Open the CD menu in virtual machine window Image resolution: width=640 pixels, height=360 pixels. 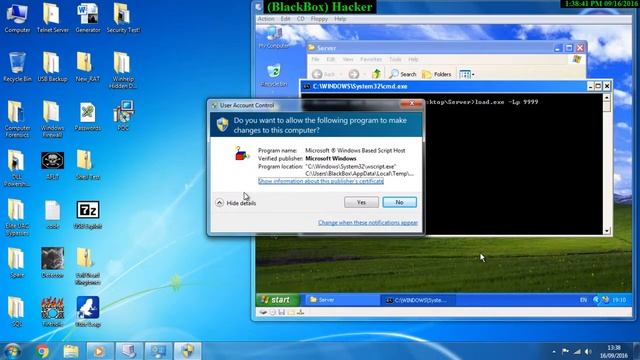pyautogui.click(x=300, y=19)
